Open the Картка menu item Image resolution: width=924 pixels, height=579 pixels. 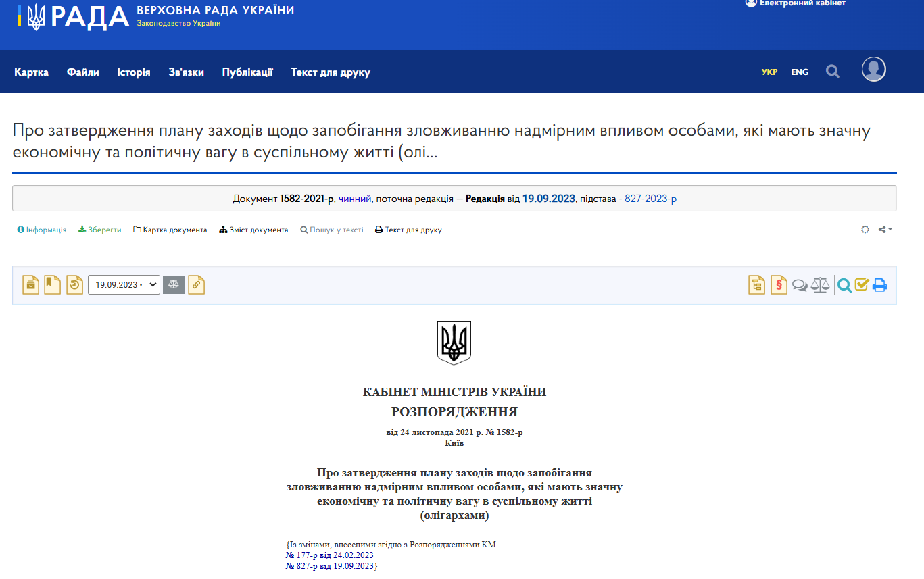pyautogui.click(x=31, y=72)
